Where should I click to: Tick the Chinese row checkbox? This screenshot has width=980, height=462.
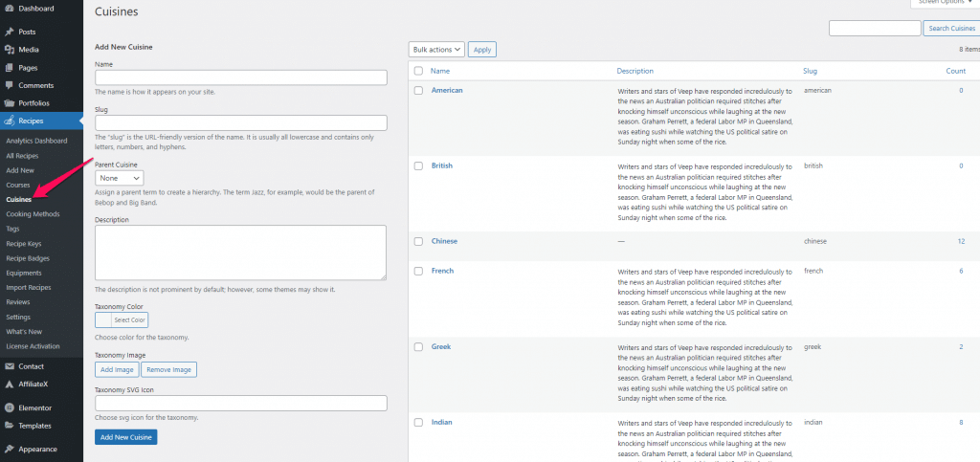coord(419,242)
